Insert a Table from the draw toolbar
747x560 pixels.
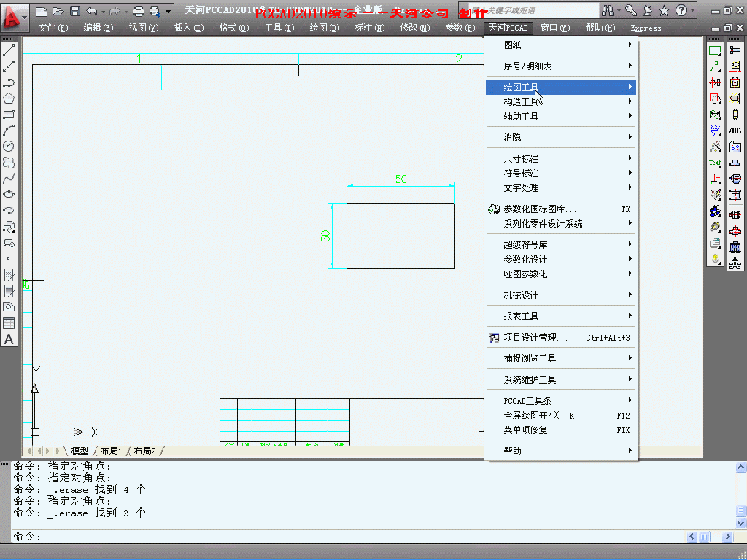[9, 323]
